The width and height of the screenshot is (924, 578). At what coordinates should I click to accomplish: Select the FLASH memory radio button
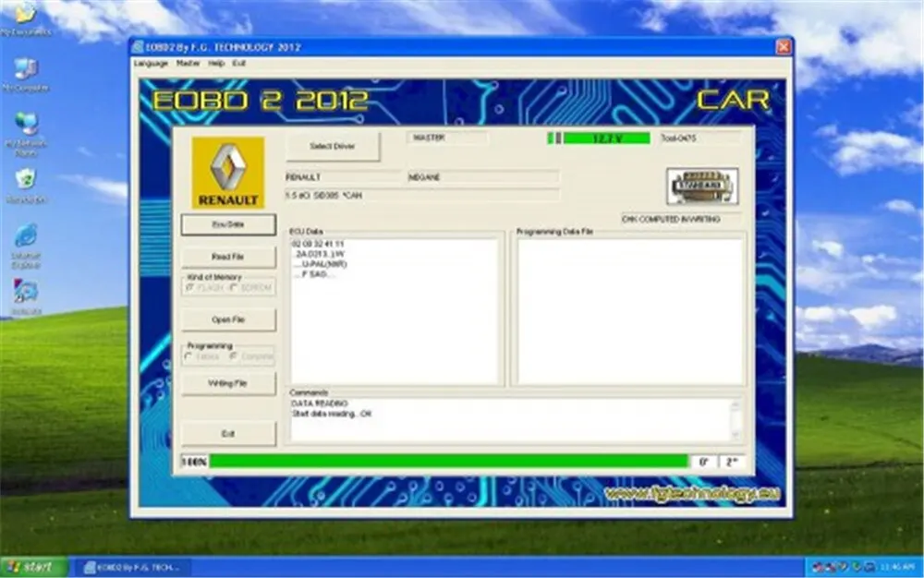(189, 287)
